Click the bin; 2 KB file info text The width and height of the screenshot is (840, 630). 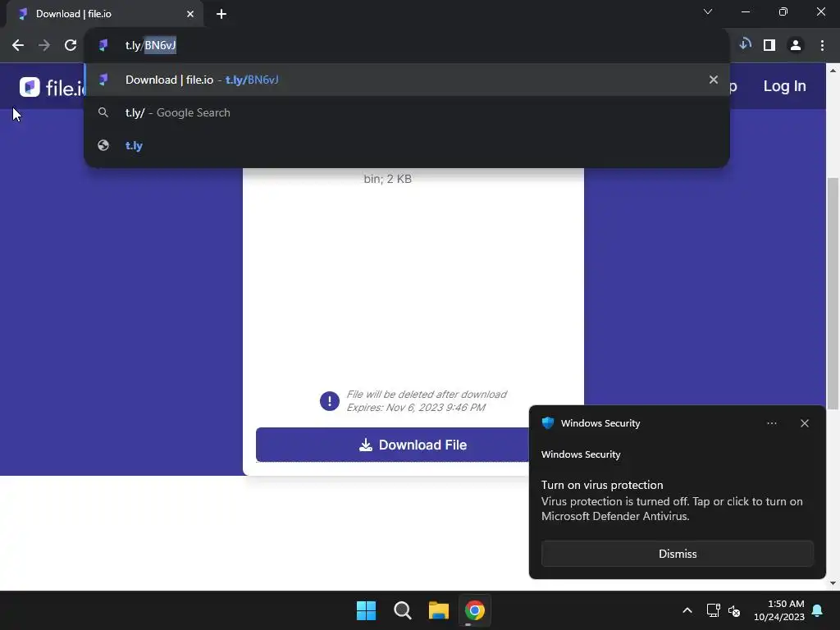pyautogui.click(x=387, y=179)
